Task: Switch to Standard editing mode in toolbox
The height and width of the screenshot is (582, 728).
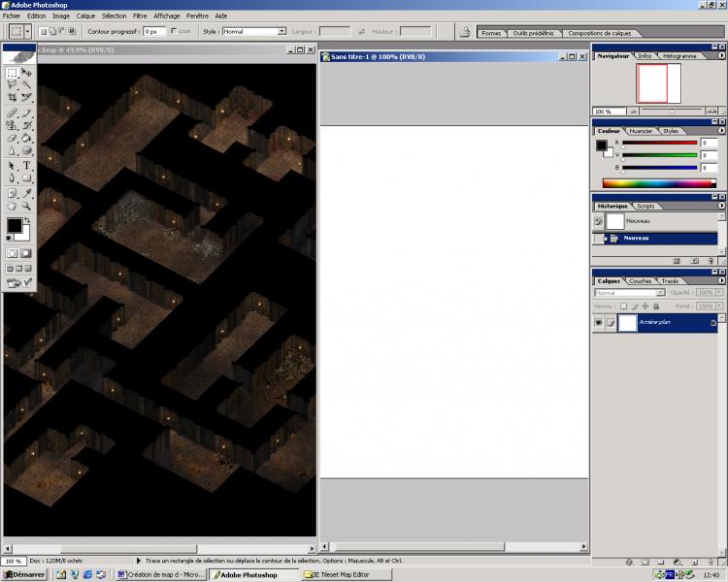Action: [x=13, y=253]
